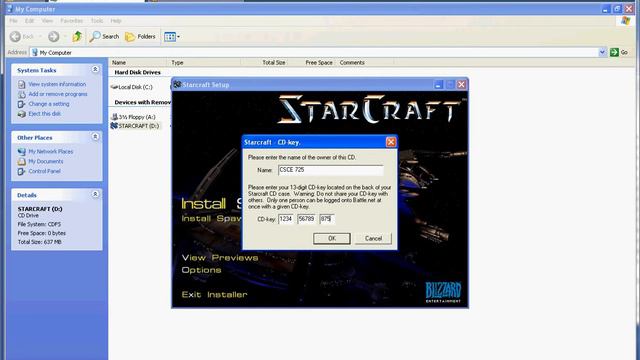Select 3½ Floppy (A:) drive

point(133,117)
